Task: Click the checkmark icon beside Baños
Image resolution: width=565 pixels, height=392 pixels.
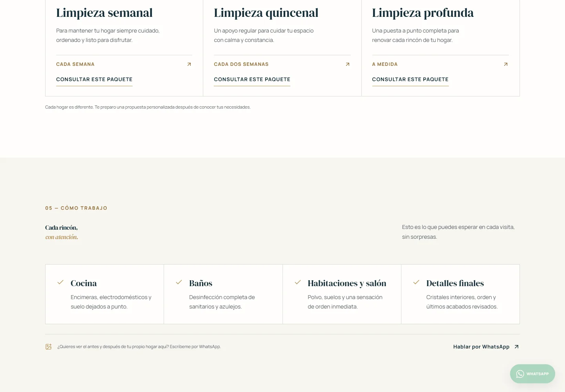Action: click(179, 282)
